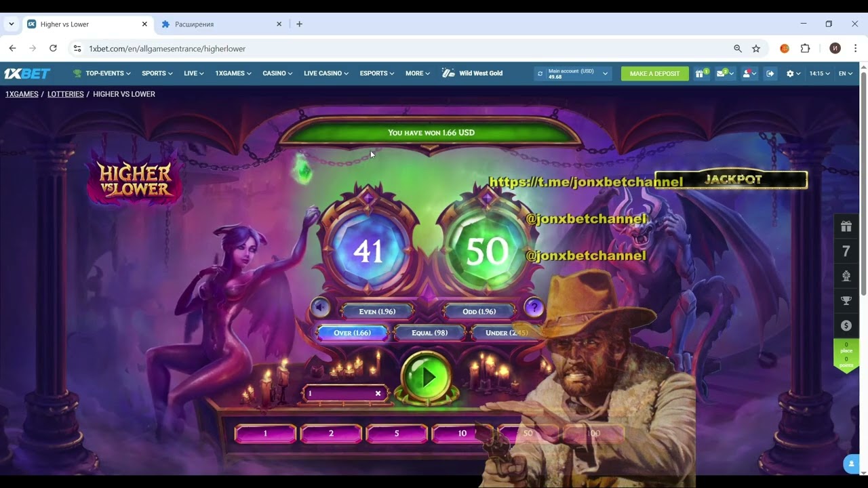Click the browser zoom magnifier icon
The height and width of the screenshot is (488, 868).
click(x=738, y=48)
